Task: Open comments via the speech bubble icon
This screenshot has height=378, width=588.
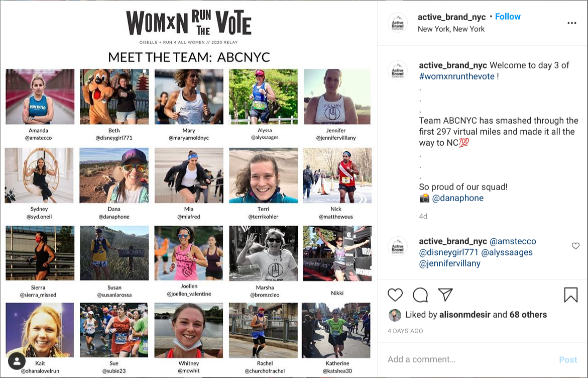Action: 420,295
